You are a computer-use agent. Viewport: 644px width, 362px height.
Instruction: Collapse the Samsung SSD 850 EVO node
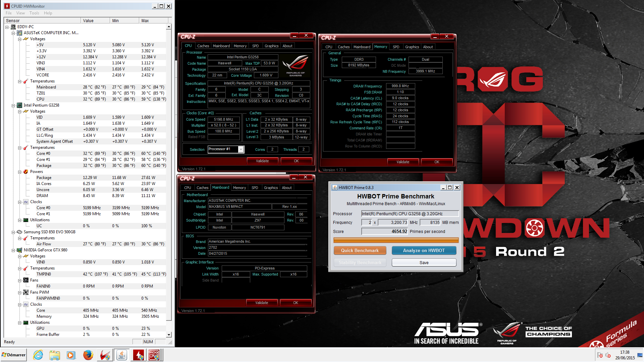[13, 232]
